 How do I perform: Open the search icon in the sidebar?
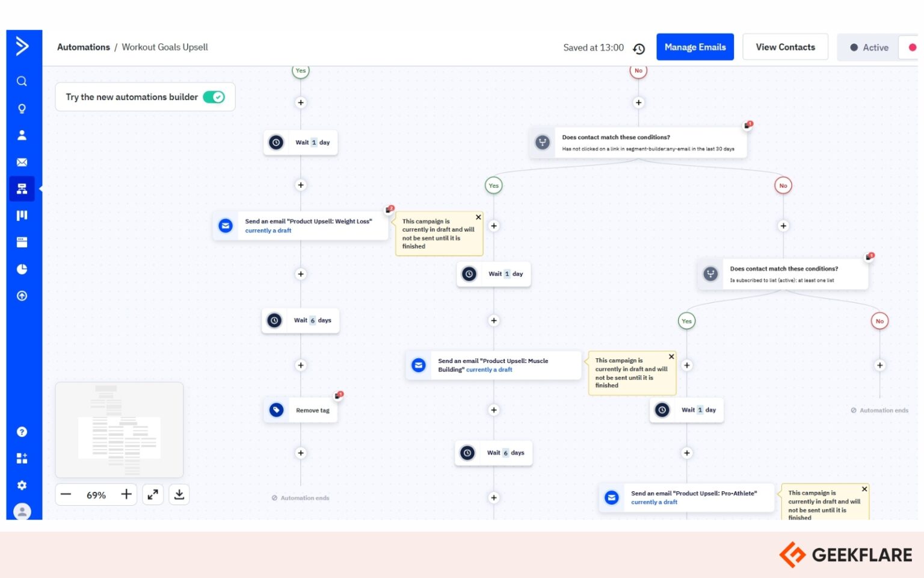coord(22,81)
